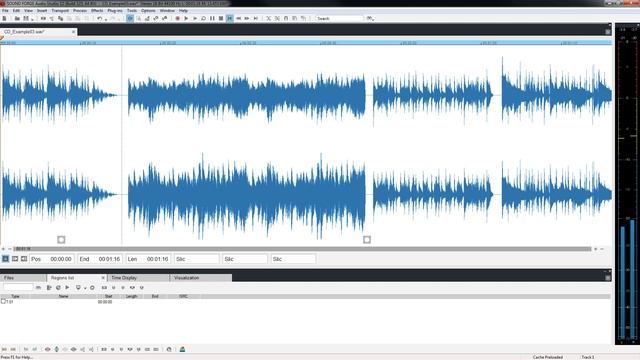Click the Len 00:01:16 field
The height and width of the screenshot is (360, 640).
coord(148,259)
